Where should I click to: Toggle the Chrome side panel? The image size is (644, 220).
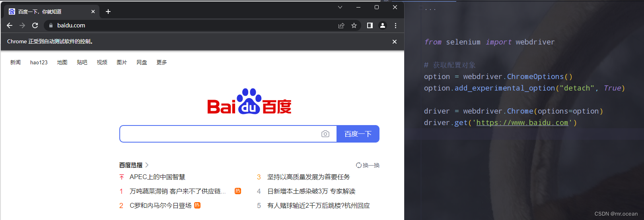coord(370,25)
